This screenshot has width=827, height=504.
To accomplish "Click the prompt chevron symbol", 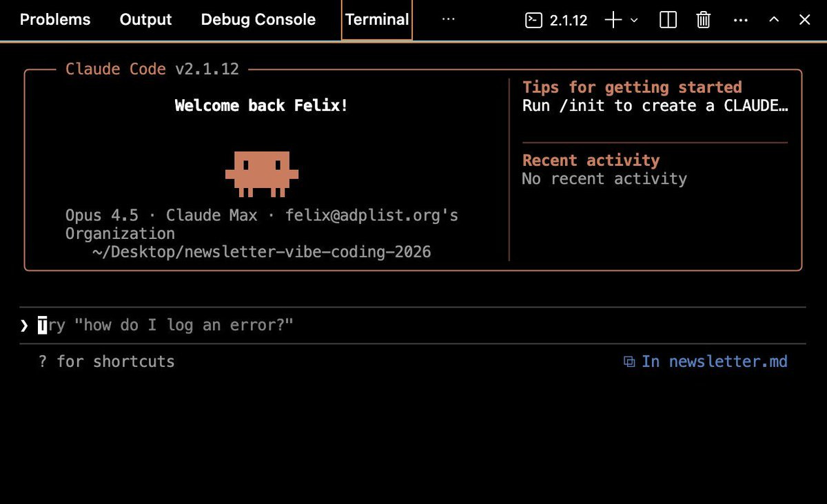I will coord(24,325).
